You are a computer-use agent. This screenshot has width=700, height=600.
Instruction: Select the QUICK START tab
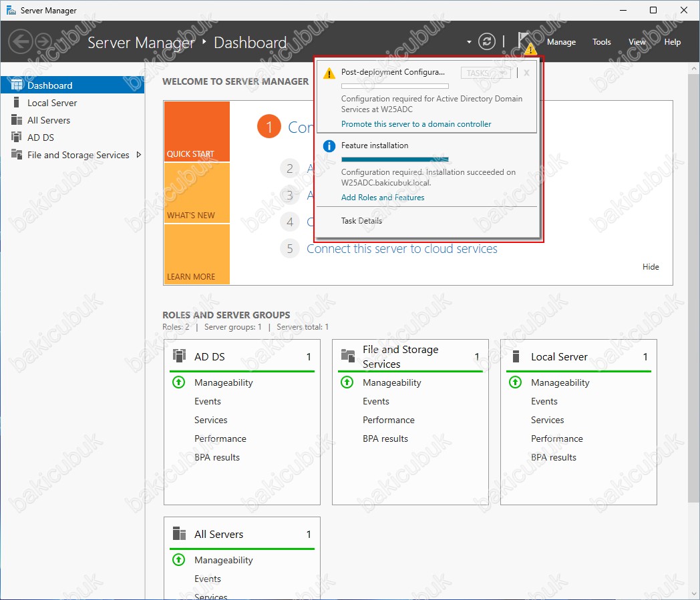pyautogui.click(x=197, y=131)
